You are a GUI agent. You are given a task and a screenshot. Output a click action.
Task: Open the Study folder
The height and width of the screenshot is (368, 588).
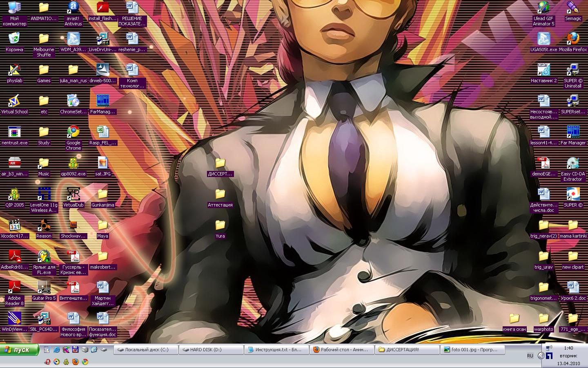(x=44, y=135)
